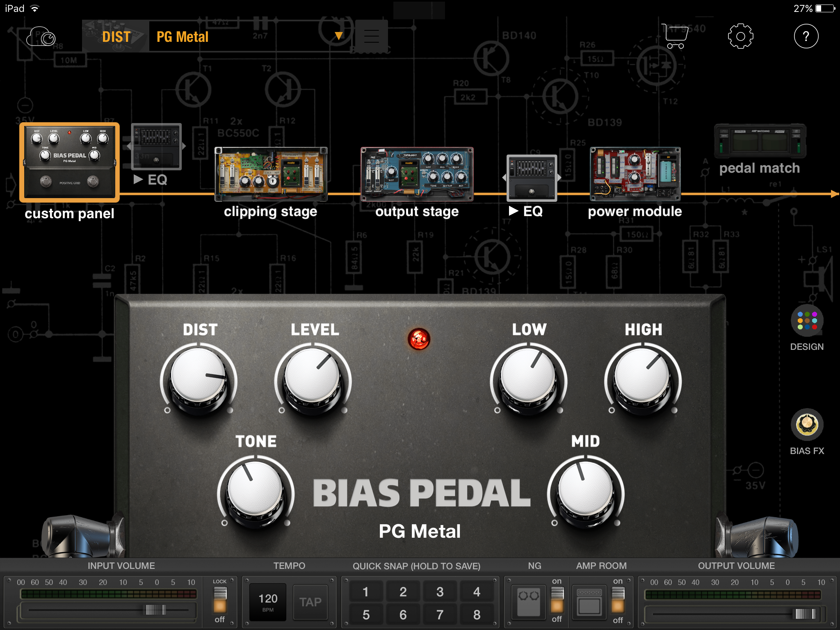
Task: Click the BIAS PEDAL logo text
Action: pos(421,493)
